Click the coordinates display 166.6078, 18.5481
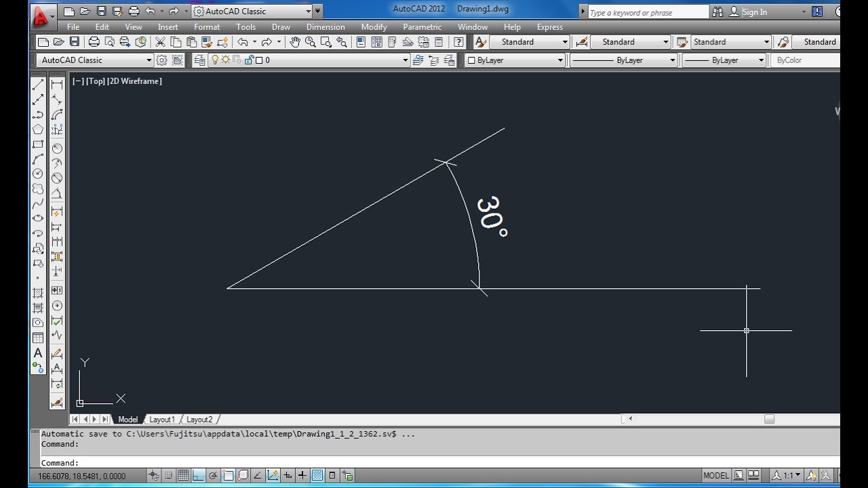This screenshot has height=488, width=868. [x=81, y=476]
